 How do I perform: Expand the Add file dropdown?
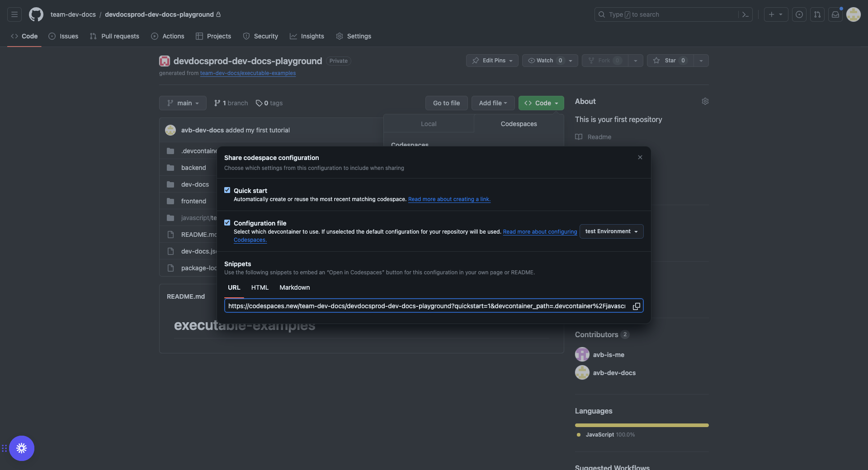(493, 103)
